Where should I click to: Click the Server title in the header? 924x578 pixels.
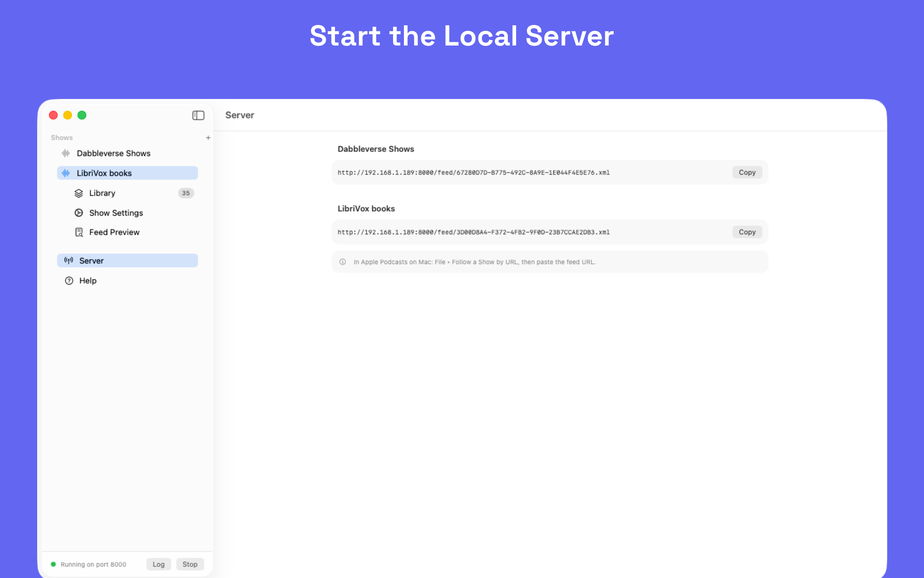(240, 115)
